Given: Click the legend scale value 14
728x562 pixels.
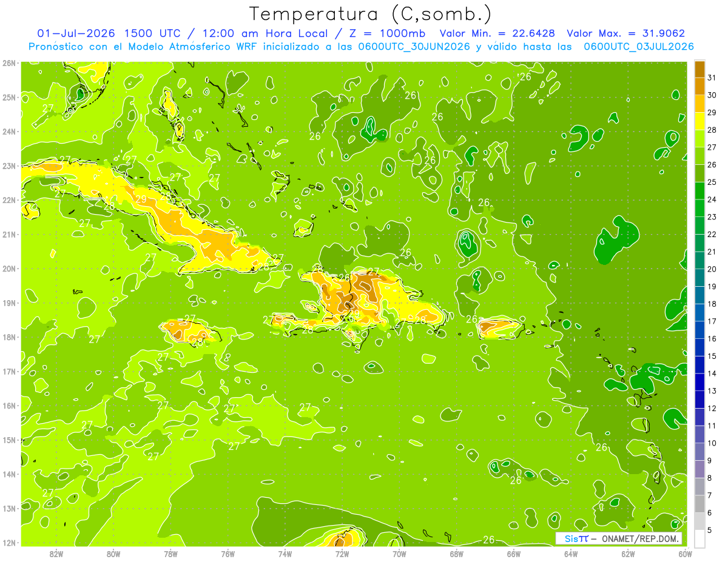Looking at the screenshot, I should point(712,373).
